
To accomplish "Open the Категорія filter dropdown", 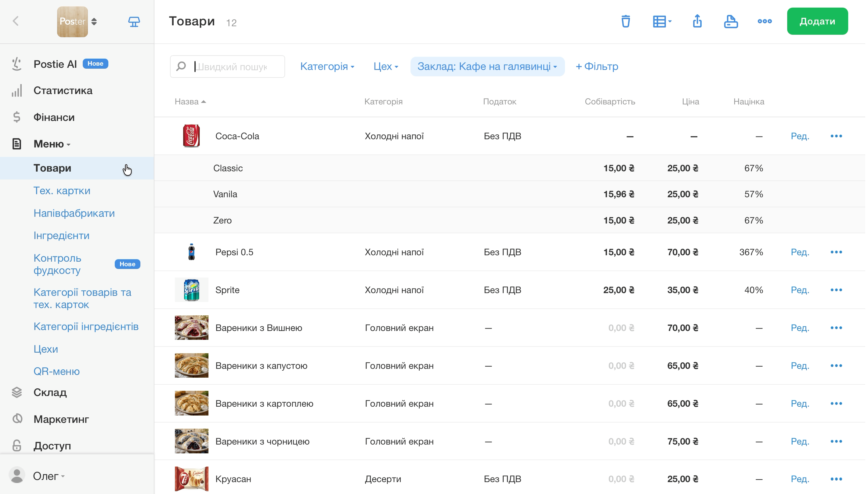I will click(x=327, y=67).
